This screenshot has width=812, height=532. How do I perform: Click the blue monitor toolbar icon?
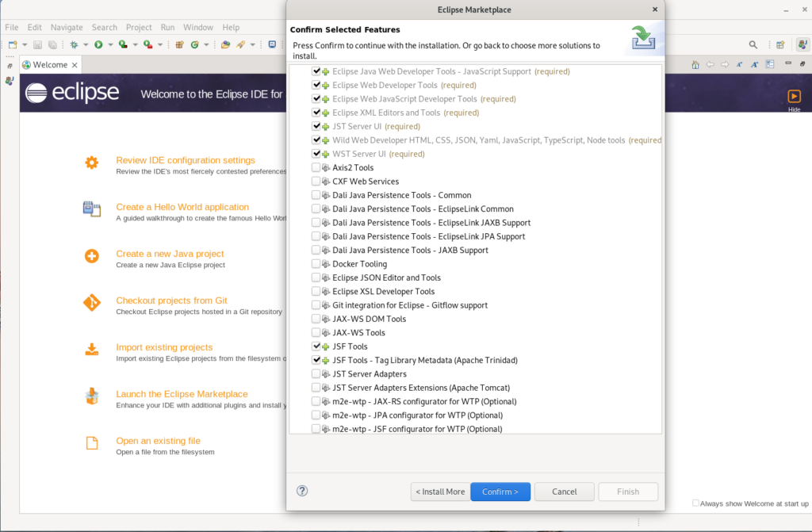click(x=273, y=44)
